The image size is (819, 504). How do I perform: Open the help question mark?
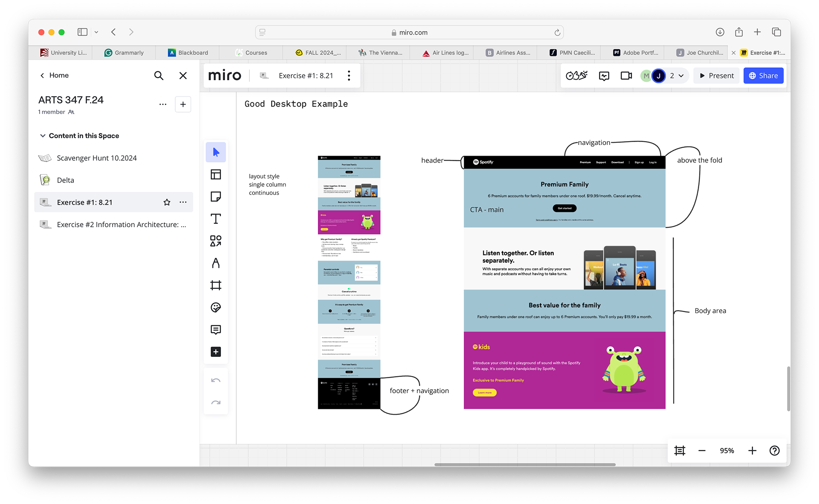coord(775,451)
